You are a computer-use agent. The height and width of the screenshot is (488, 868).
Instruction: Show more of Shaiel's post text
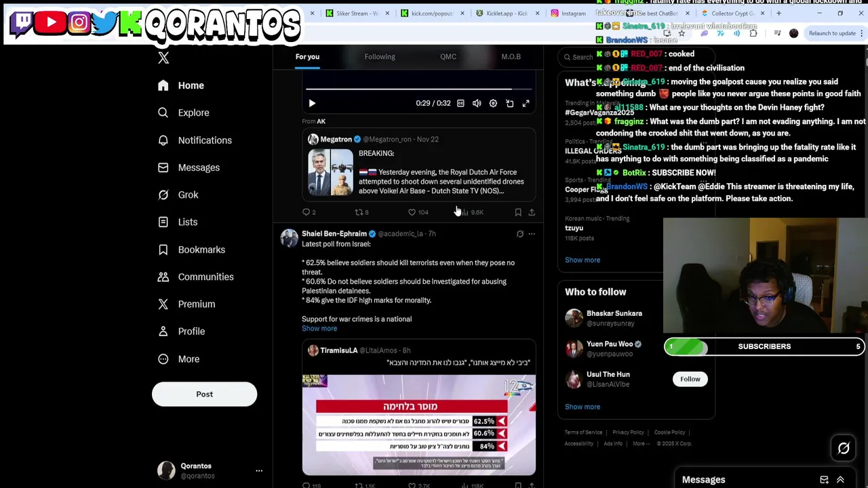(x=319, y=329)
